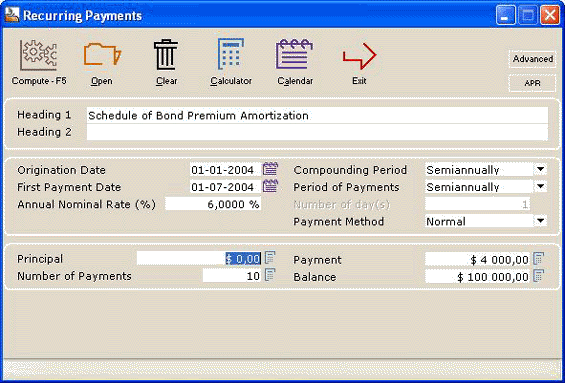Open calculator icon beside Balance field
This screenshot has height=383, width=565.
pyautogui.click(x=539, y=276)
